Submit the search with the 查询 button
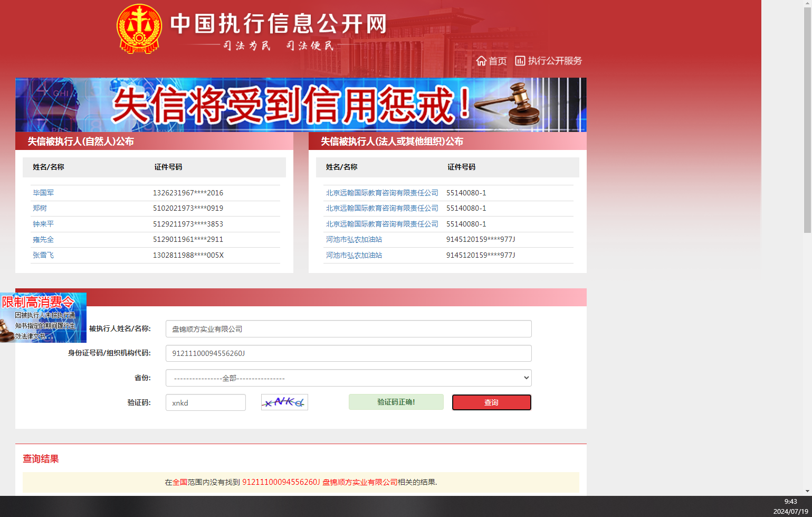Image resolution: width=812 pixels, height=517 pixels. [492, 402]
